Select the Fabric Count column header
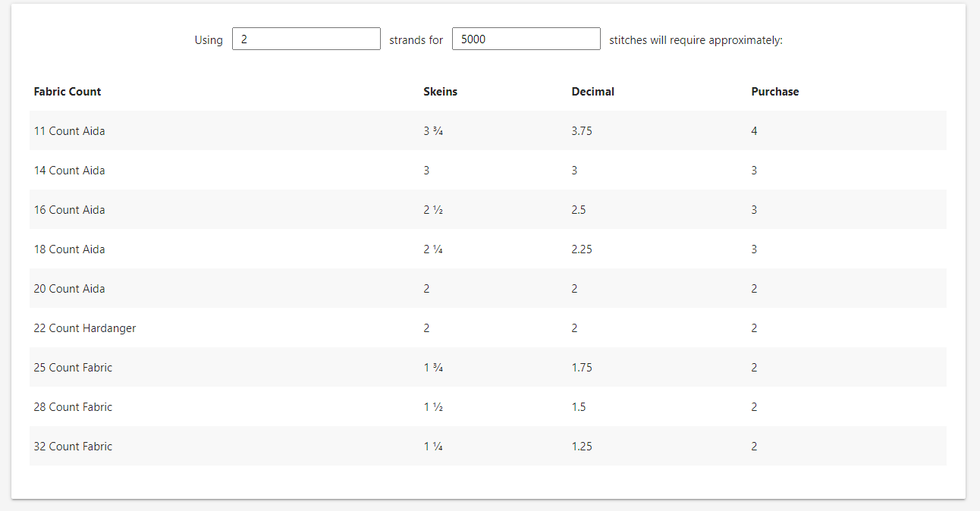980x511 pixels. (x=67, y=91)
